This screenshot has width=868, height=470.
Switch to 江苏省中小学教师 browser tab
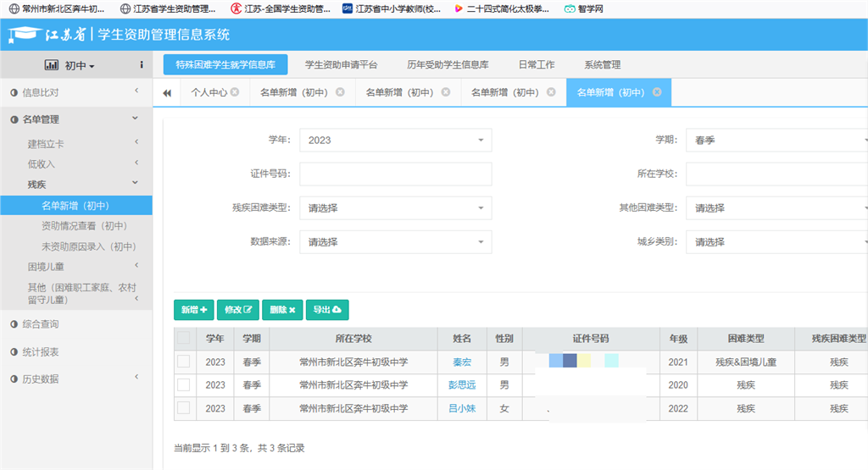(392, 8)
